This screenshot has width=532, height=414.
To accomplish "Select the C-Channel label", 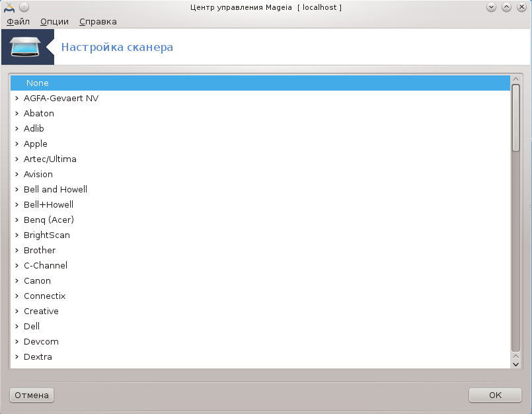I will point(46,266).
